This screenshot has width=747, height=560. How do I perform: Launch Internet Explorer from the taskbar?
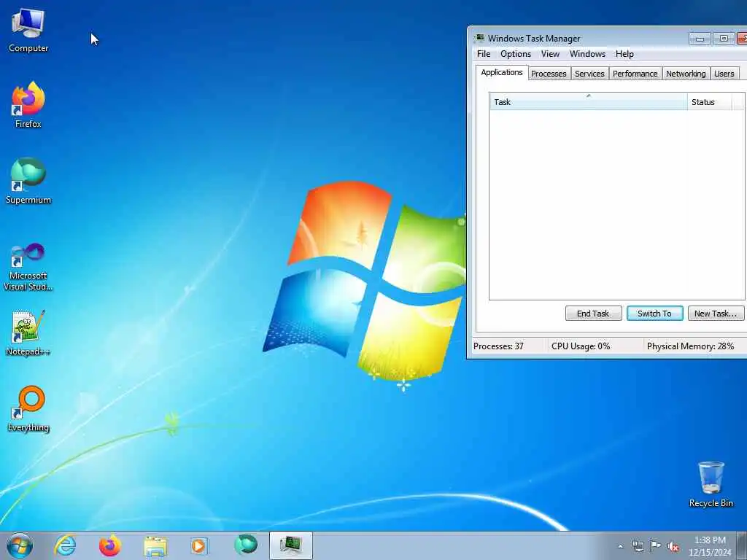pos(65,545)
